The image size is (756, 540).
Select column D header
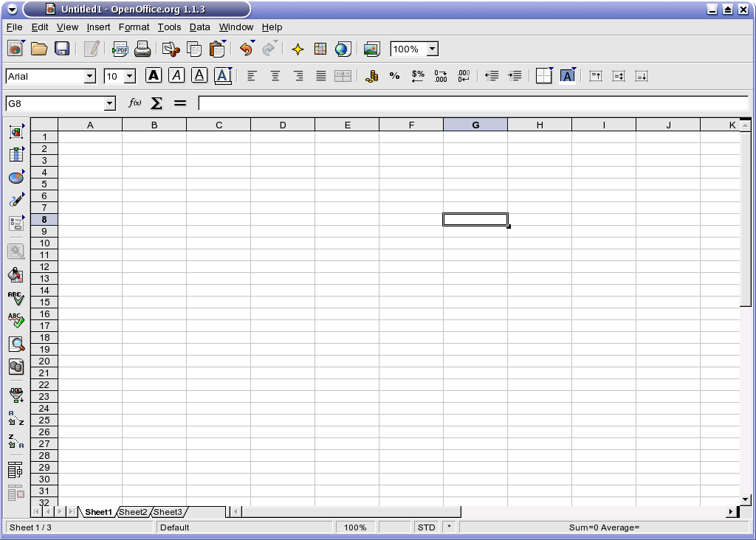point(283,125)
